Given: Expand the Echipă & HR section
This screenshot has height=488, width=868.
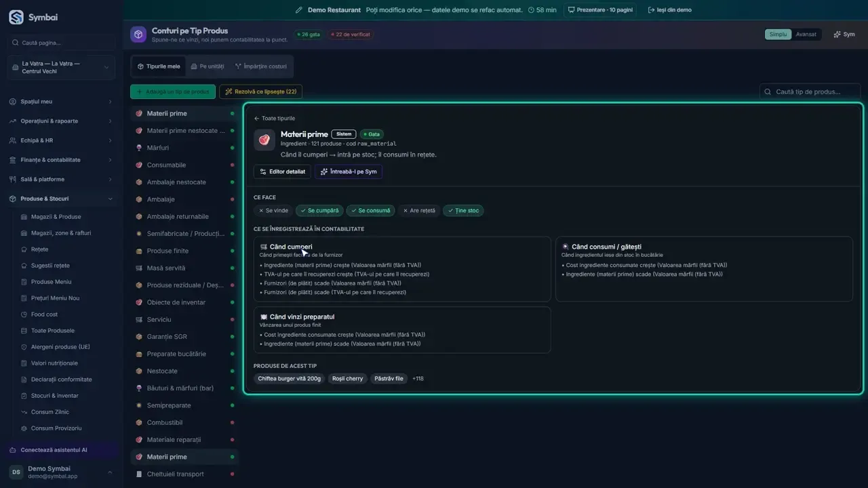Looking at the screenshot, I should (61, 140).
